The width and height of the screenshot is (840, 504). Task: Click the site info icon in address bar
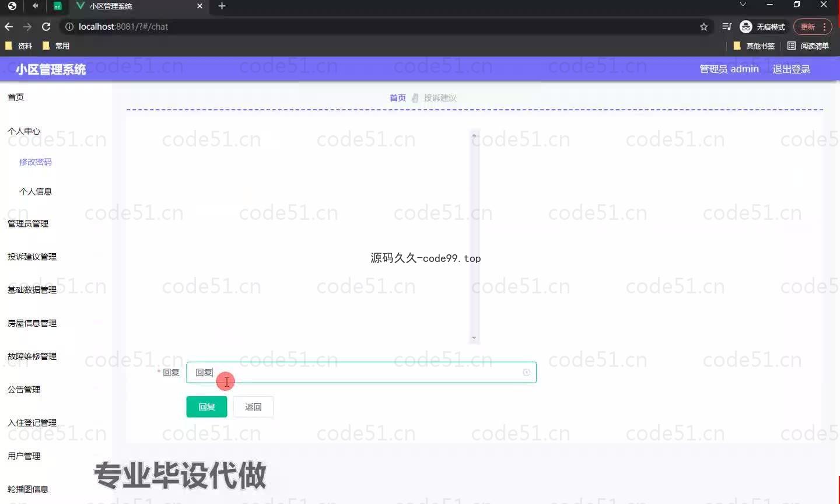tap(69, 27)
